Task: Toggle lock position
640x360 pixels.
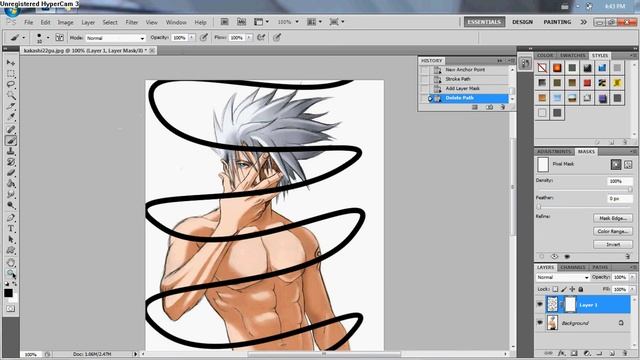Action: coord(572,289)
